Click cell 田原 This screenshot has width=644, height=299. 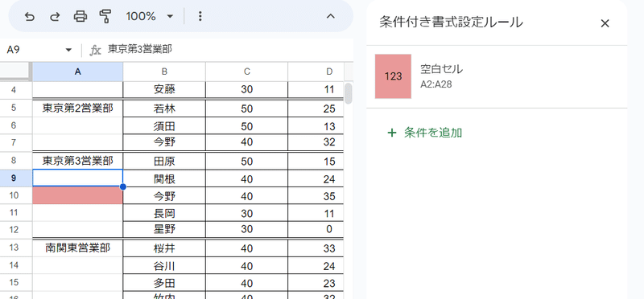click(x=164, y=162)
